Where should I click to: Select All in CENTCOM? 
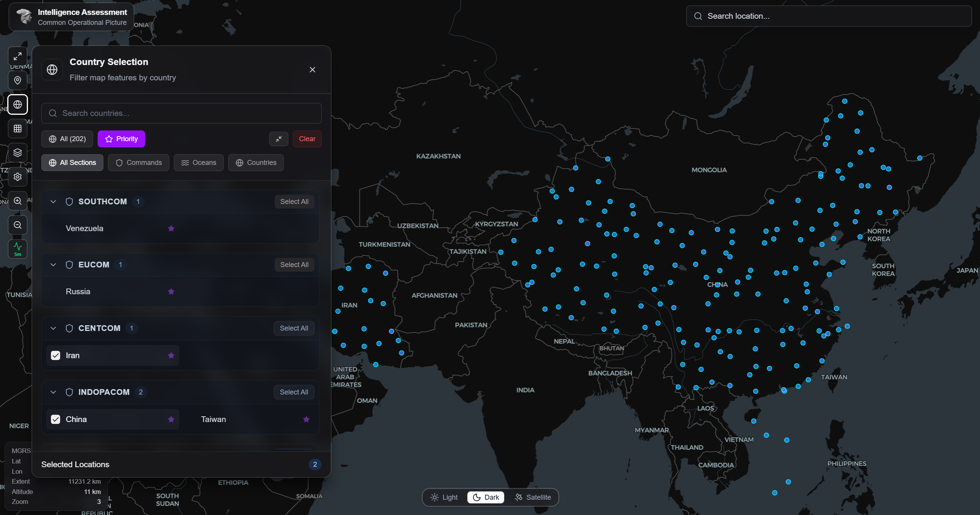pos(294,328)
